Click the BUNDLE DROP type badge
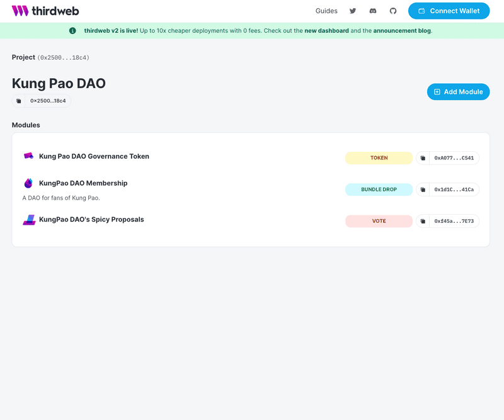Image resolution: width=504 pixels, height=420 pixels. [x=379, y=190]
